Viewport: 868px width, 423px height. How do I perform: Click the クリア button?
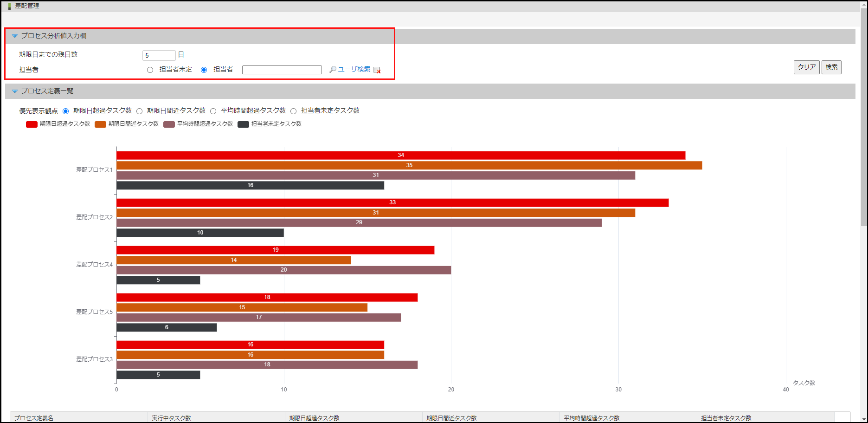806,67
